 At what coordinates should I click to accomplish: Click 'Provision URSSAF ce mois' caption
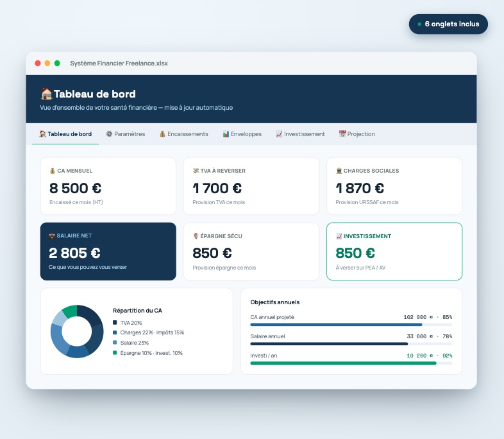tap(367, 202)
